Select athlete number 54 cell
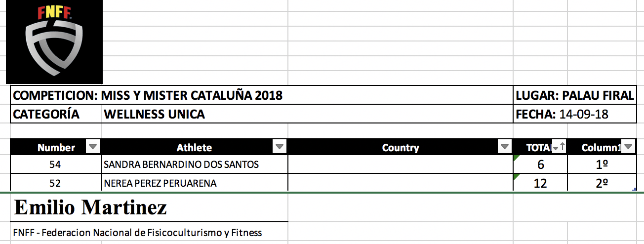The width and height of the screenshot is (644, 244). [x=55, y=164]
